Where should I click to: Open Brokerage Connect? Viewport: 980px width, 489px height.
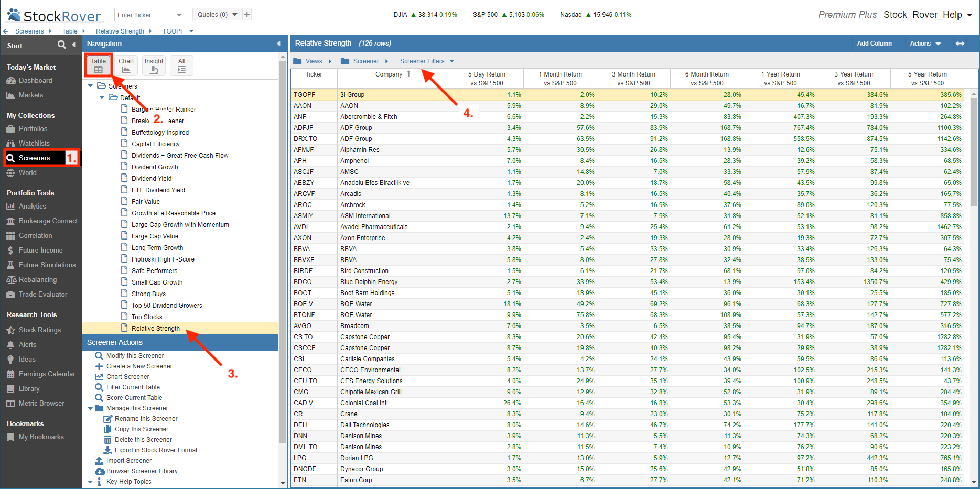48,221
